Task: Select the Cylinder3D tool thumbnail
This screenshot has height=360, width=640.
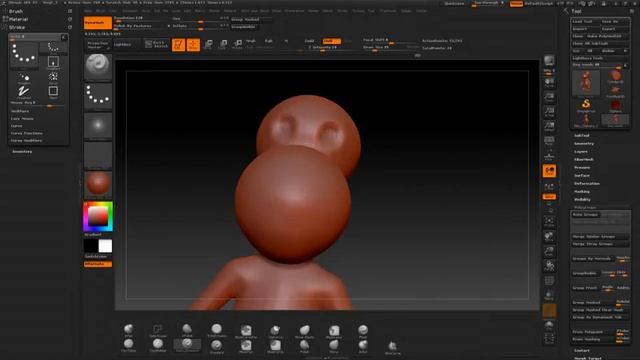Action: tap(615, 76)
